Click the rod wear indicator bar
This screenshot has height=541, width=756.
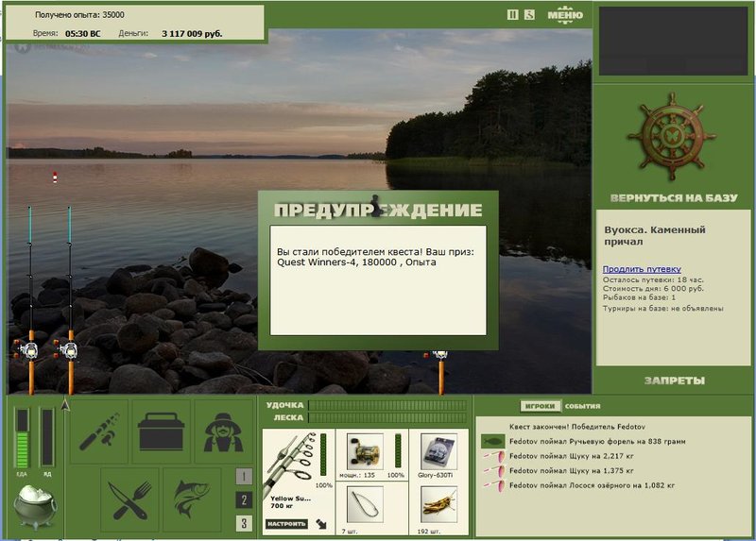coord(323,455)
